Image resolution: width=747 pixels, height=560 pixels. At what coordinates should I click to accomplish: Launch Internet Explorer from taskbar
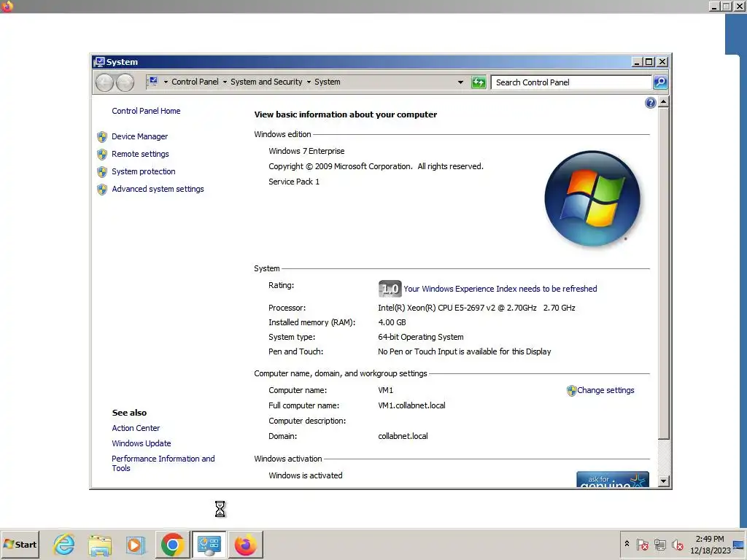64,545
